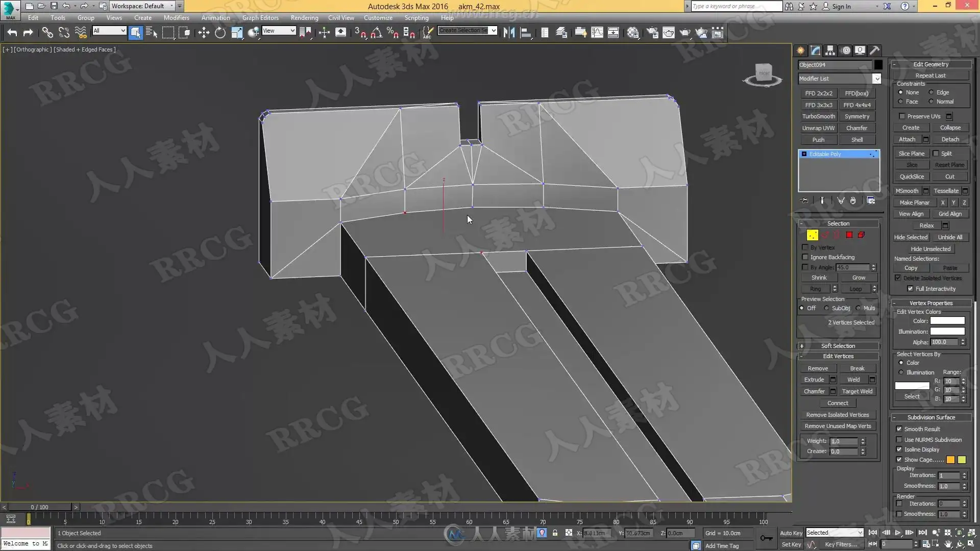Click the Mirror tool icon

click(x=509, y=33)
